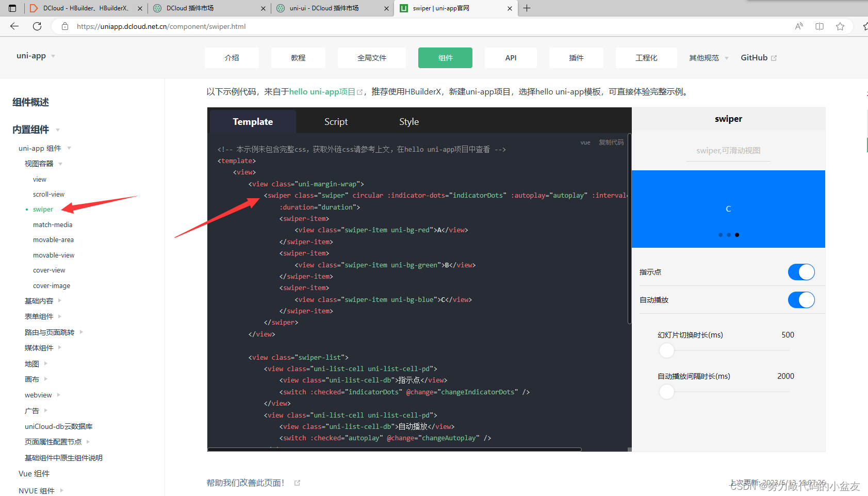Close the DCloud HBuilder tab
The width and height of the screenshot is (868, 496).
point(140,8)
